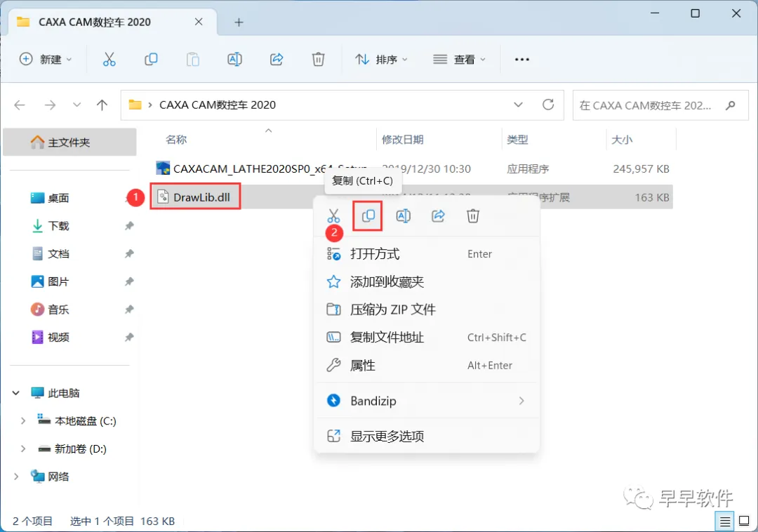
Task: Delete the file via the context menu trash icon
Action: (473, 215)
